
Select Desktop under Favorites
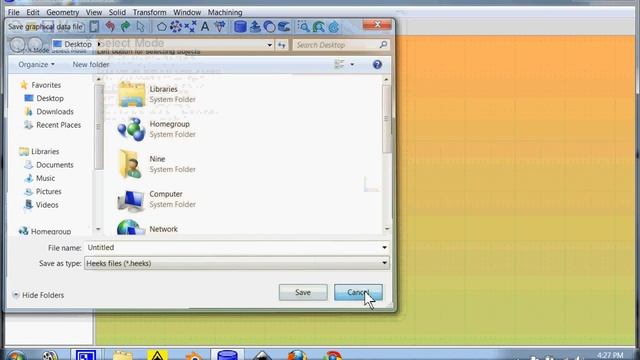[50, 98]
